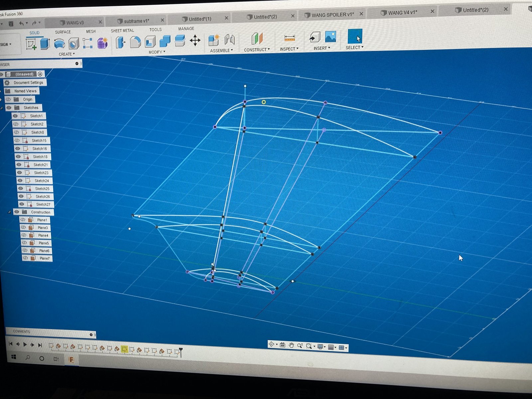Open the WANG SPOILER v1* document tab
The width and height of the screenshot is (532, 399).
[x=332, y=15]
